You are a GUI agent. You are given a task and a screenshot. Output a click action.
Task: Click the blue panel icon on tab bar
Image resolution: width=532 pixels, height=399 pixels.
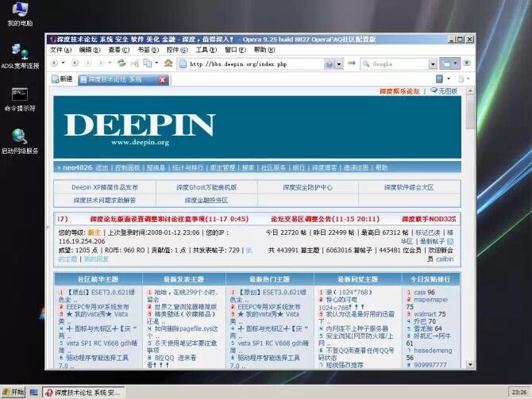[439, 79]
